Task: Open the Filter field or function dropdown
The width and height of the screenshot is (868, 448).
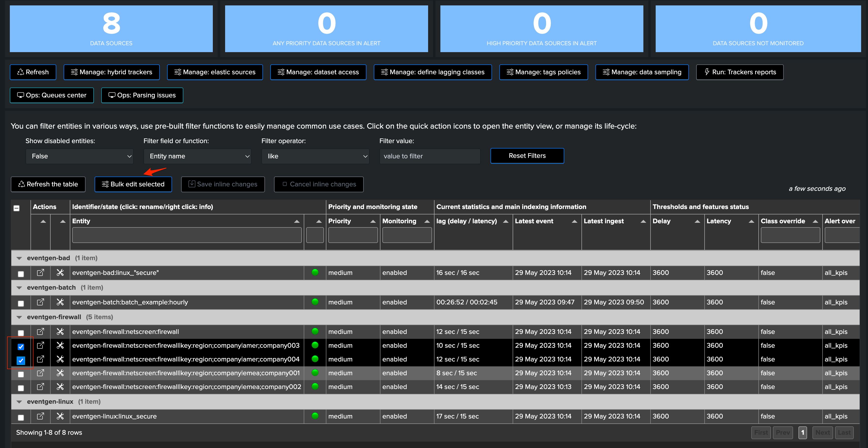Action: (x=197, y=156)
